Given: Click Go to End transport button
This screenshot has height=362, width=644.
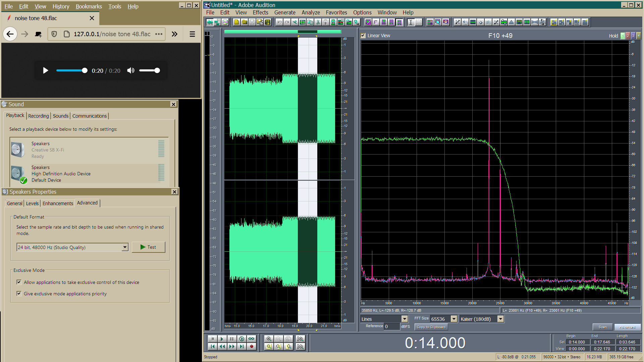Looking at the screenshot, I should [241, 347].
